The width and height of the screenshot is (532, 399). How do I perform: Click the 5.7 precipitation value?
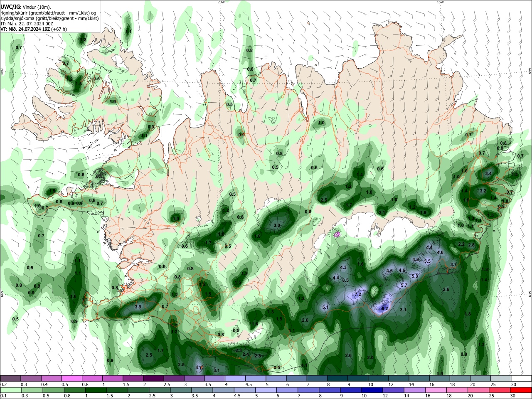coord(404,285)
